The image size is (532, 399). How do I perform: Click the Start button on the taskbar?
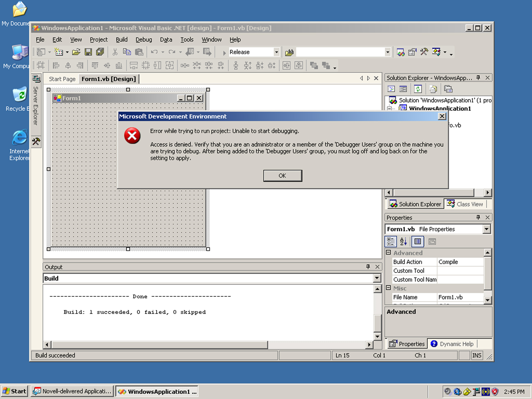15,391
